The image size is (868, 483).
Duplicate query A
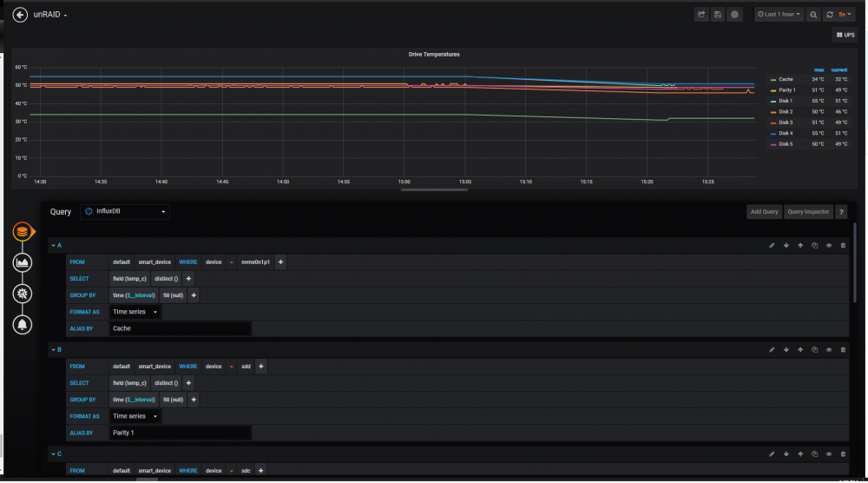(x=814, y=245)
